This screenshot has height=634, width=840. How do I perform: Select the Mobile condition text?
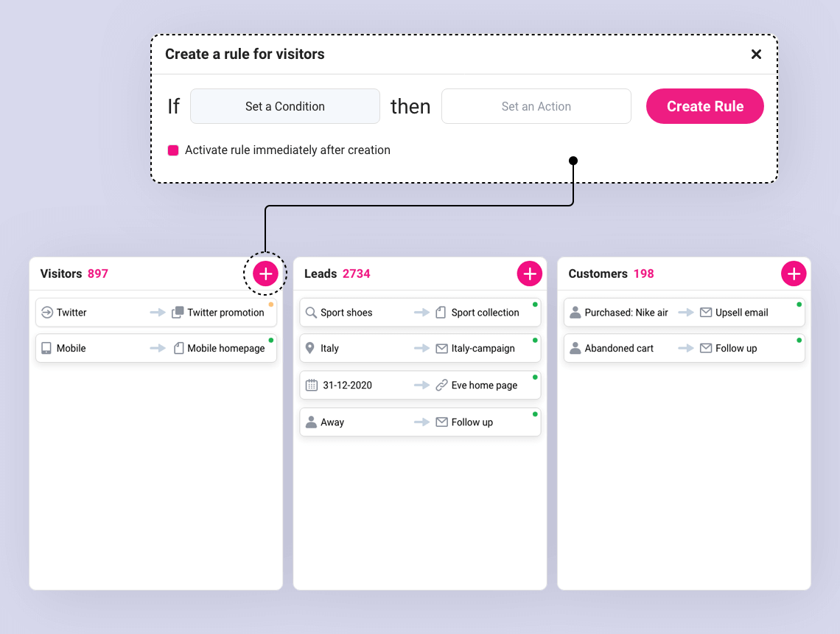(71, 349)
